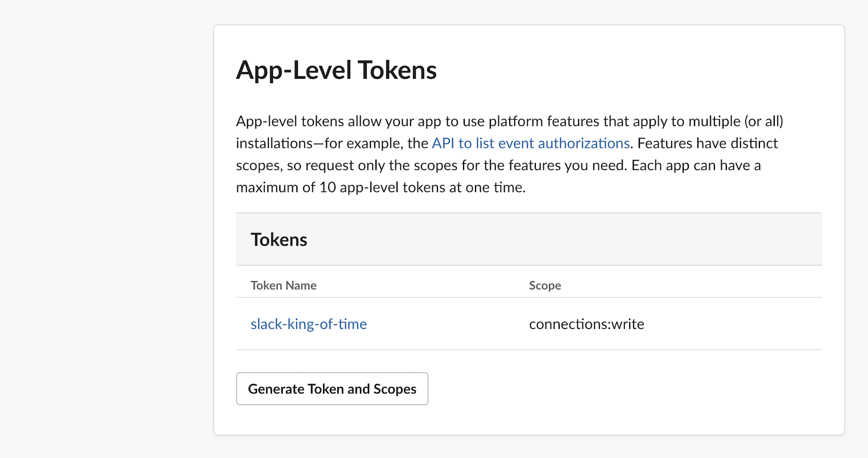This screenshot has width=868, height=458.
Task: Click the Scope column header
Action: (544, 285)
